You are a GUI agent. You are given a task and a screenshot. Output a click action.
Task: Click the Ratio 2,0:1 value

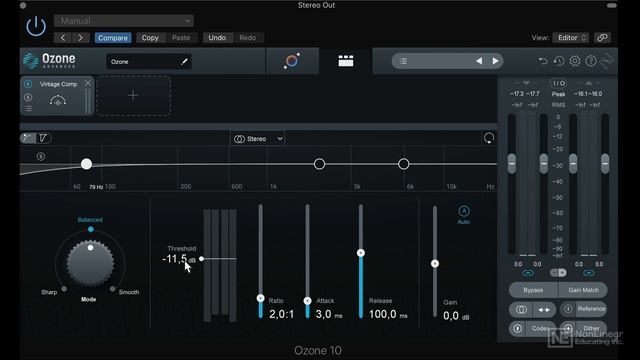tap(282, 314)
